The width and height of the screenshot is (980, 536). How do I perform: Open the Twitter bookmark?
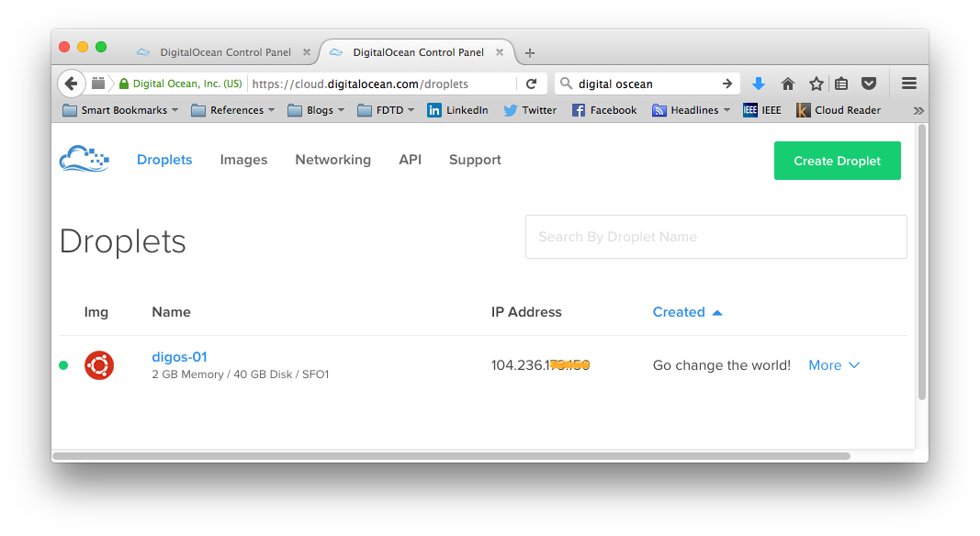530,110
